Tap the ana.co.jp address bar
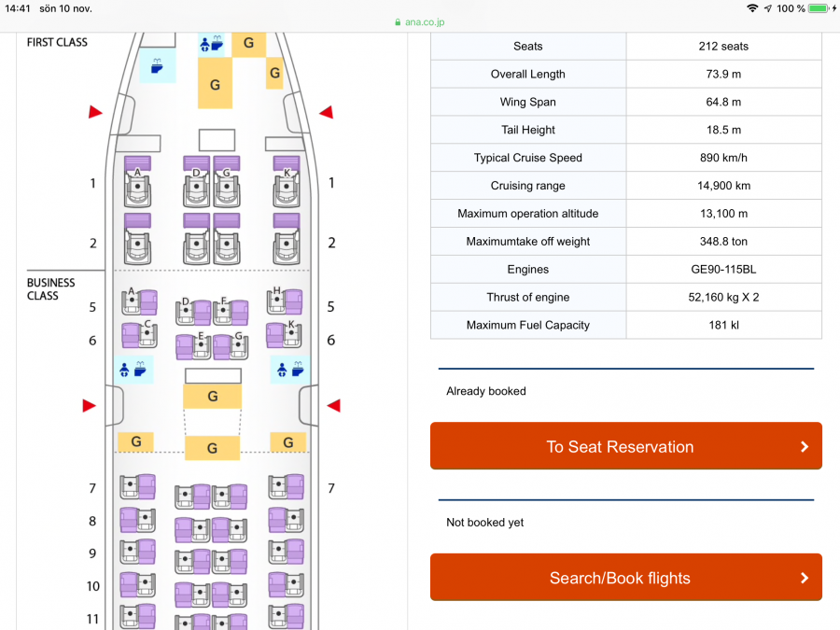 pyautogui.click(x=419, y=22)
